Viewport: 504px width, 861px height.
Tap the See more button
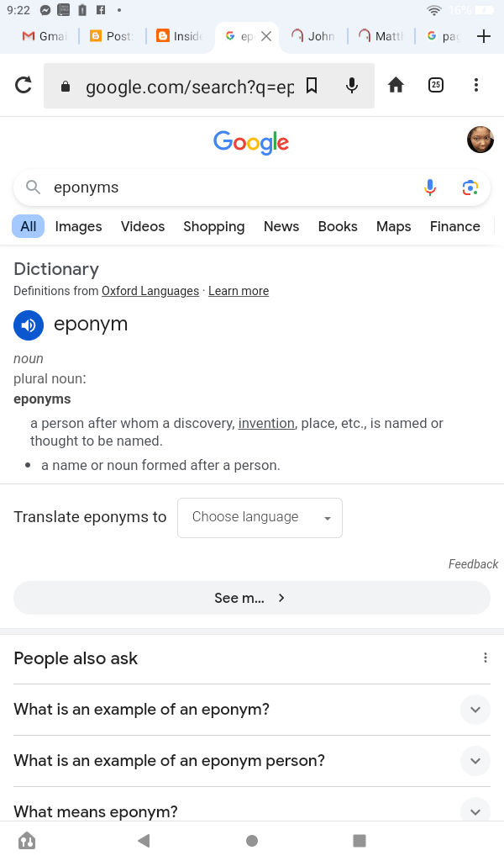point(251,598)
